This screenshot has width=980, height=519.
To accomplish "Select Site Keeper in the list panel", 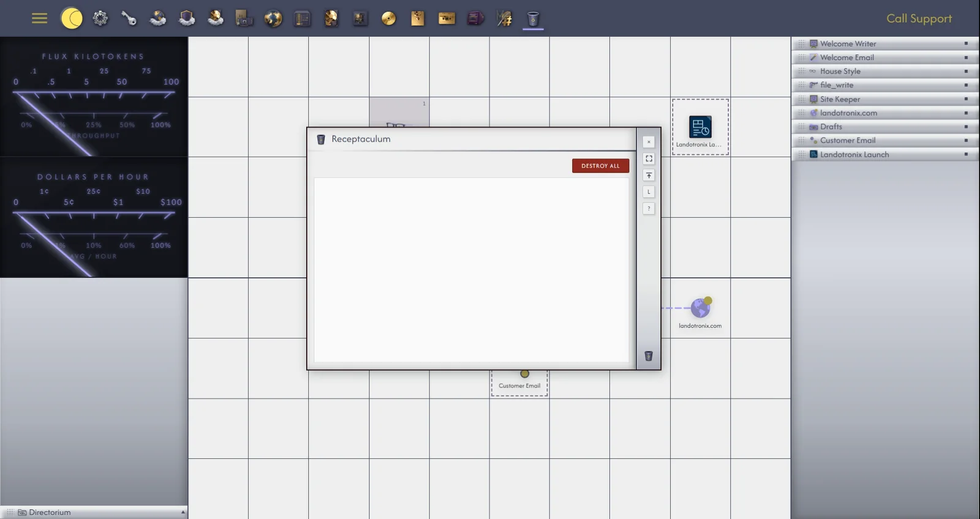I will [x=885, y=99].
